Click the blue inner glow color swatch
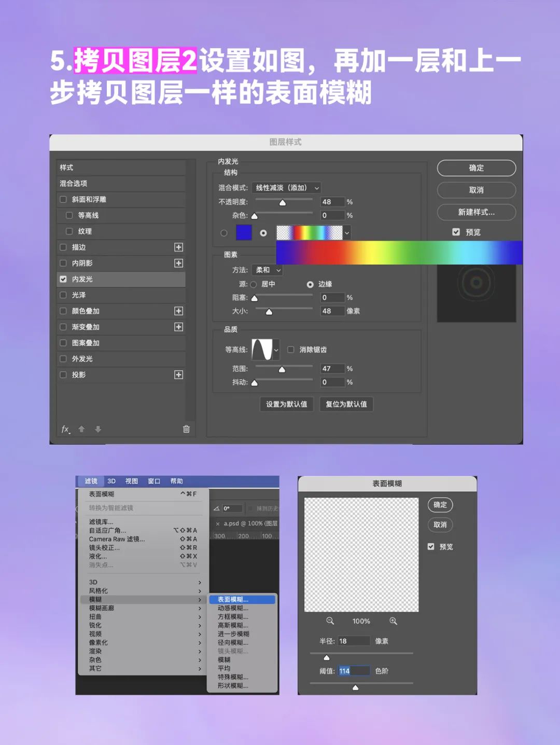This screenshot has height=745, width=560. click(244, 232)
